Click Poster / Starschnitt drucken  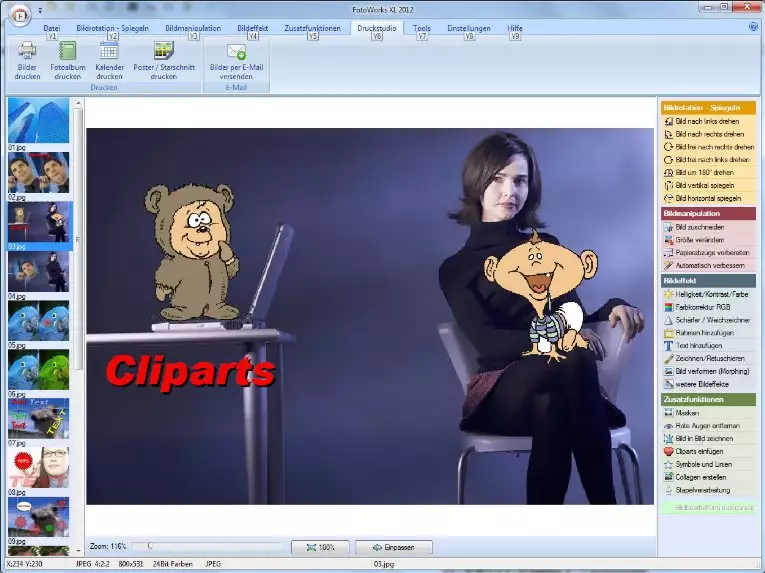[x=163, y=52]
